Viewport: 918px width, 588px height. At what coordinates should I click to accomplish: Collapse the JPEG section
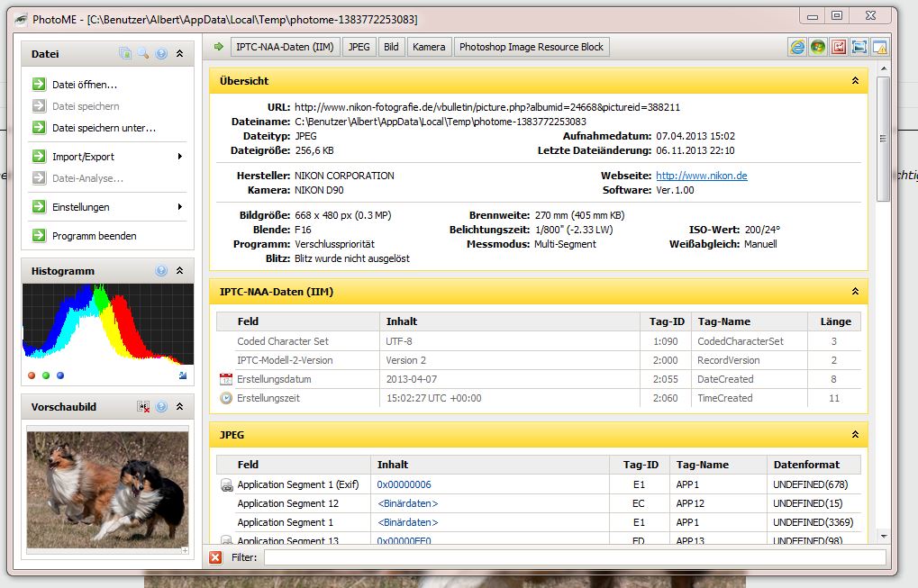(855, 435)
